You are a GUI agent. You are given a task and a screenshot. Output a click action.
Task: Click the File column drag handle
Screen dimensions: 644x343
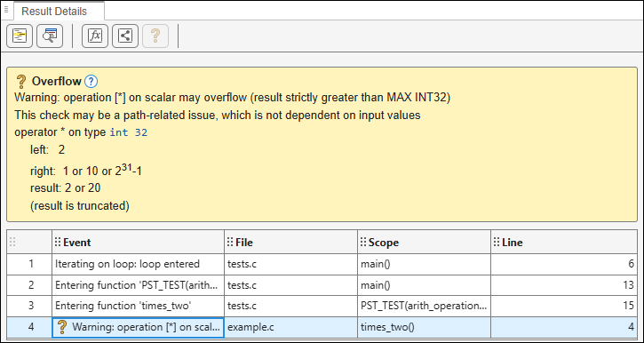(230, 243)
